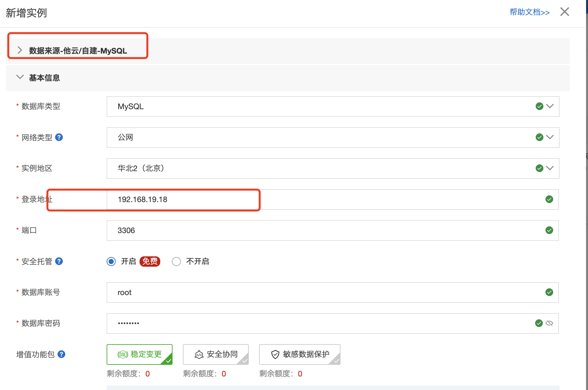Open the 数据库类型 MySQL dropdown
588x390 pixels.
(333, 107)
